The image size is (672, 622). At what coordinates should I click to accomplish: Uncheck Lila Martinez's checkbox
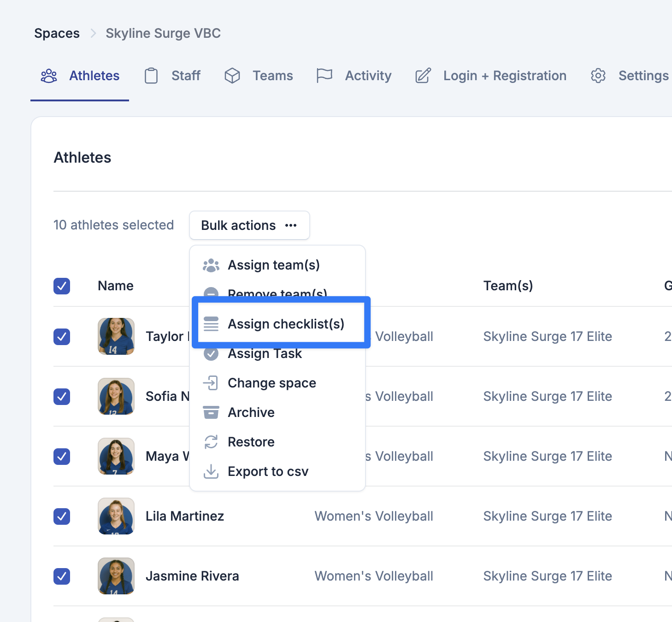point(62,516)
